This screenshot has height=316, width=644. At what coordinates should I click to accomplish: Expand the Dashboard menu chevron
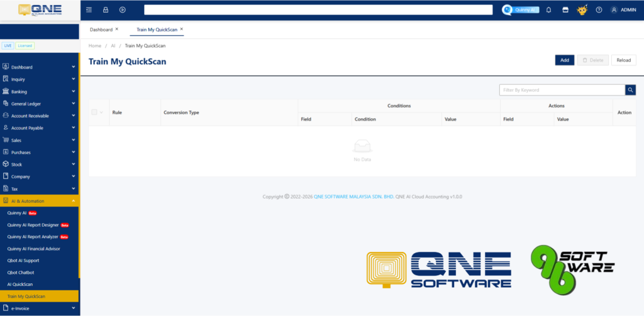pos(74,67)
